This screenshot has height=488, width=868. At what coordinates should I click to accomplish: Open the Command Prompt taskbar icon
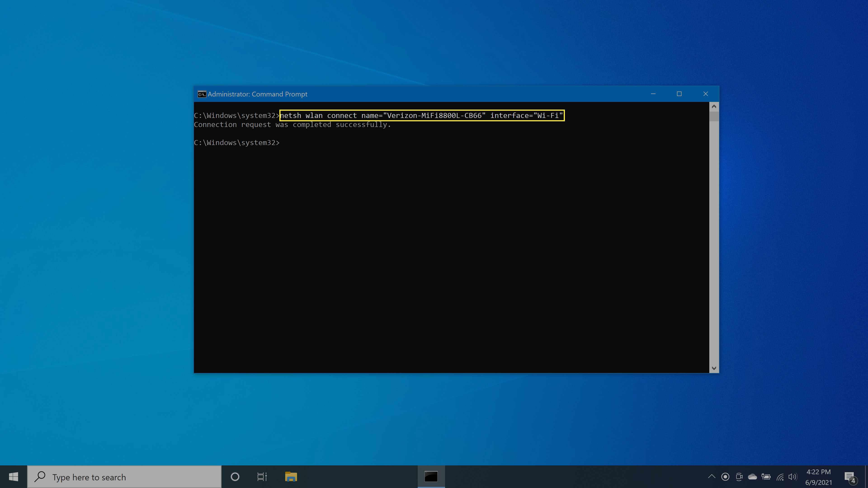(x=431, y=477)
